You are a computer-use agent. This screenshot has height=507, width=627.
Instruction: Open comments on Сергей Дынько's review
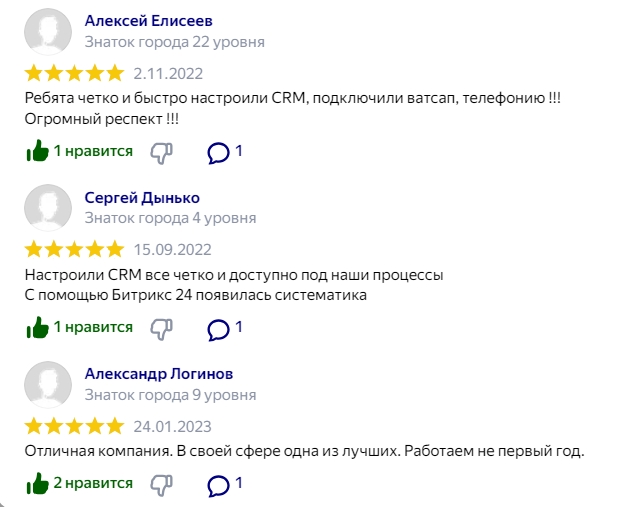pos(218,328)
